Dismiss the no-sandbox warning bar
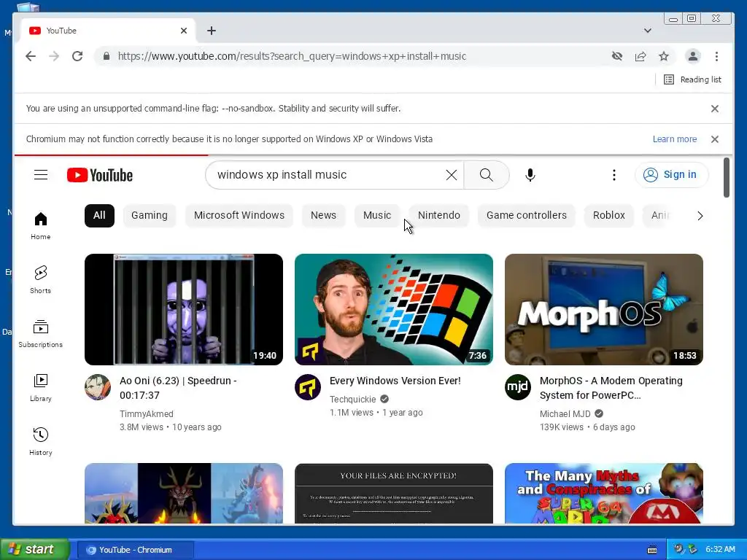 715,109
